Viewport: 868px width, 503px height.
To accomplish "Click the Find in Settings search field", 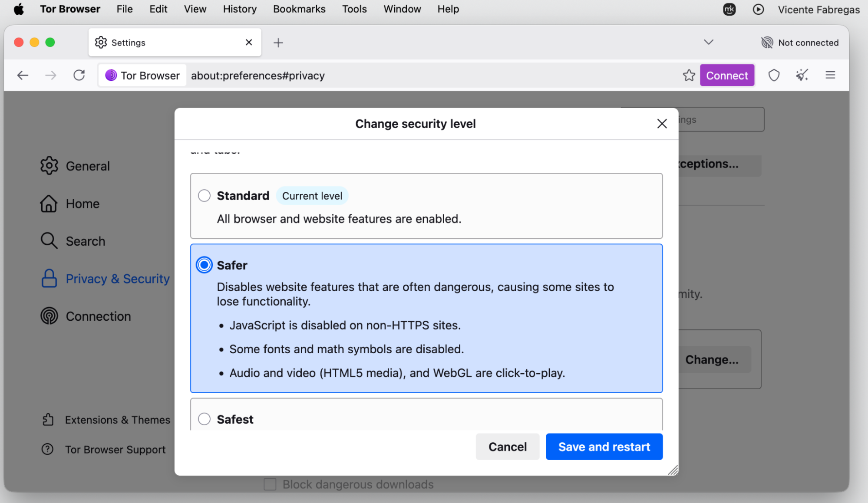I will coord(721,119).
